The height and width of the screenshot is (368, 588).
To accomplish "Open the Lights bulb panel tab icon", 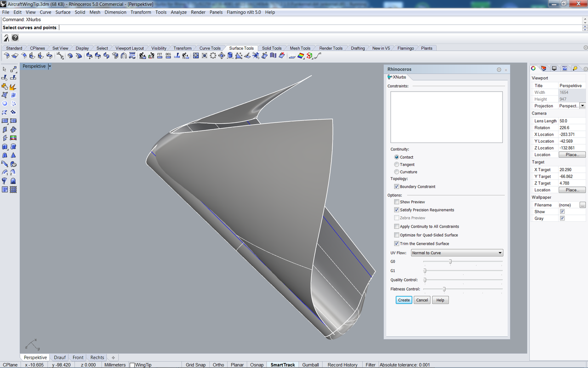I will coord(575,68).
